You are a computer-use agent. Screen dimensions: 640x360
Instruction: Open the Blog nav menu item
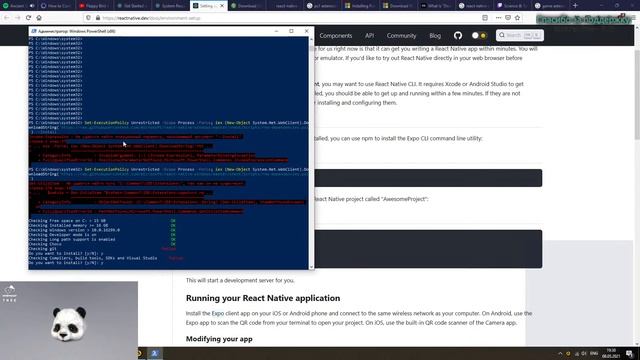click(x=435, y=36)
